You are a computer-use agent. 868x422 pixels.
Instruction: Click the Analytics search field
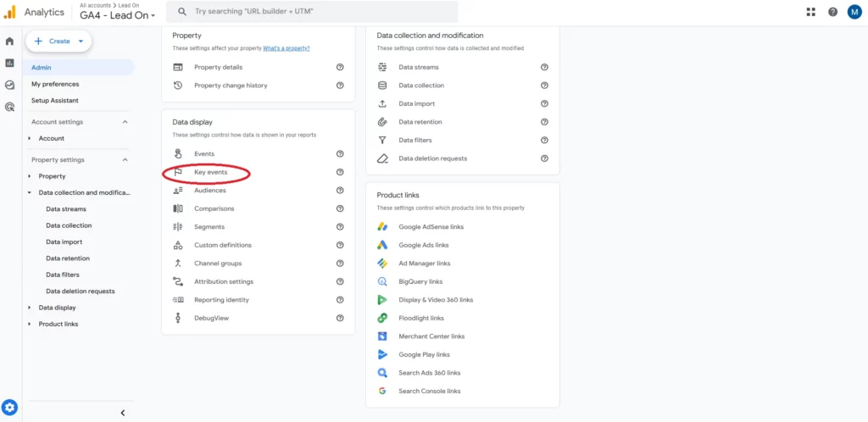[x=312, y=12]
